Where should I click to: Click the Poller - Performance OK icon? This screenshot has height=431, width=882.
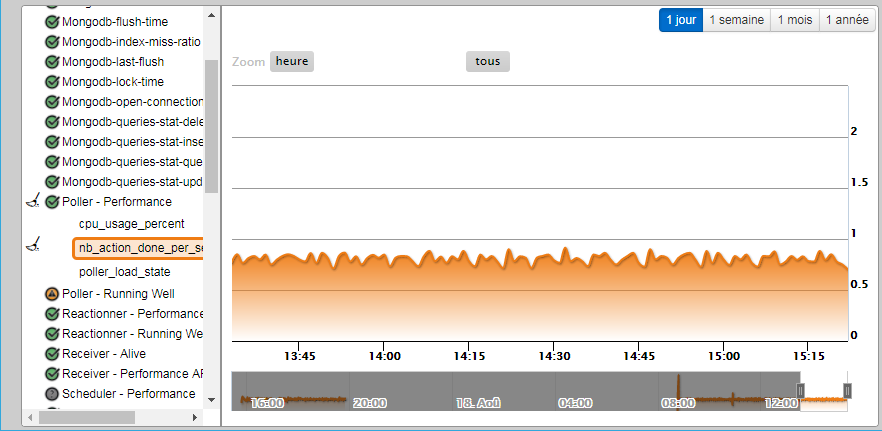52,202
